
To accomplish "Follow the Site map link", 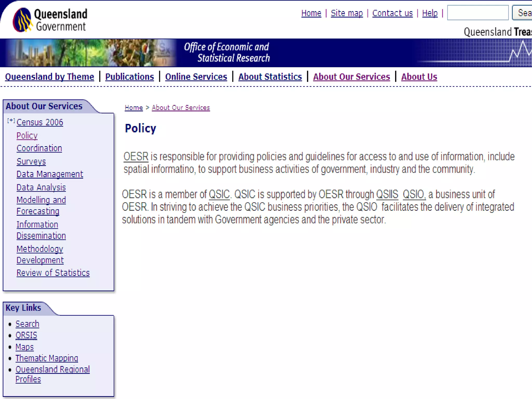I will point(347,13).
